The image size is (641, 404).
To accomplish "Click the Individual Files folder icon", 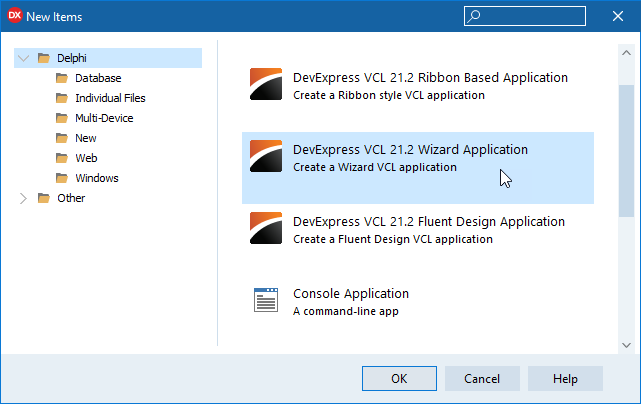I will click(62, 98).
